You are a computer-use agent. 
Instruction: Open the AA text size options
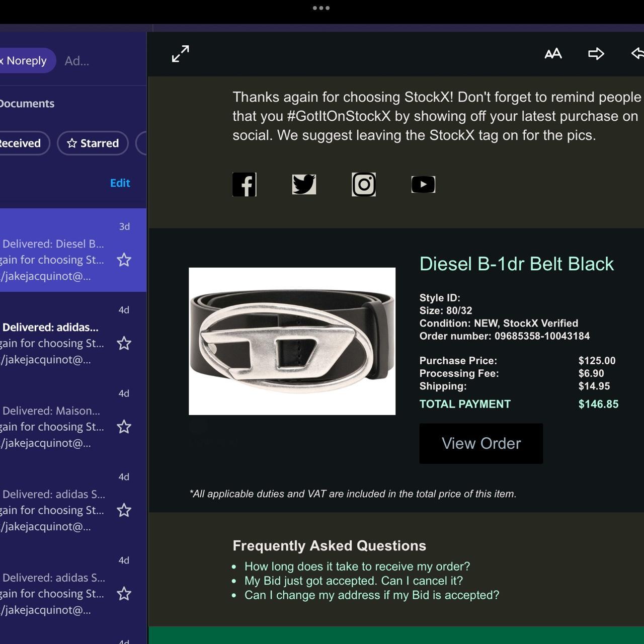click(553, 54)
